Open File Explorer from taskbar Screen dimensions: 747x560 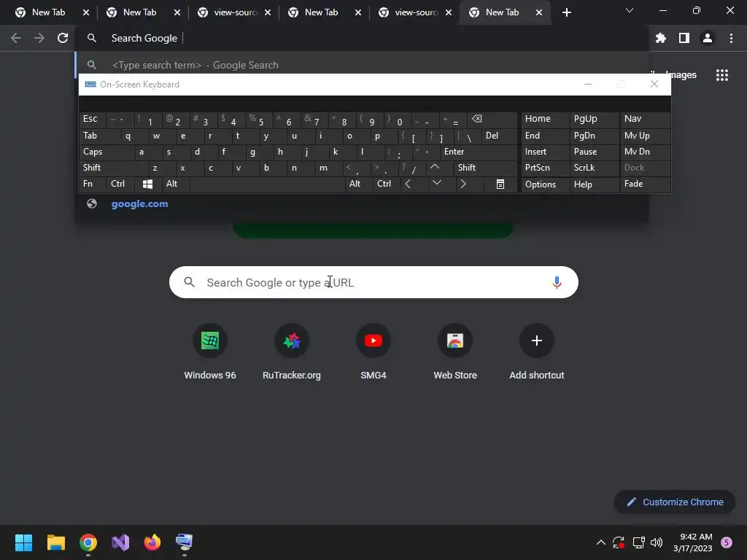(x=55, y=542)
